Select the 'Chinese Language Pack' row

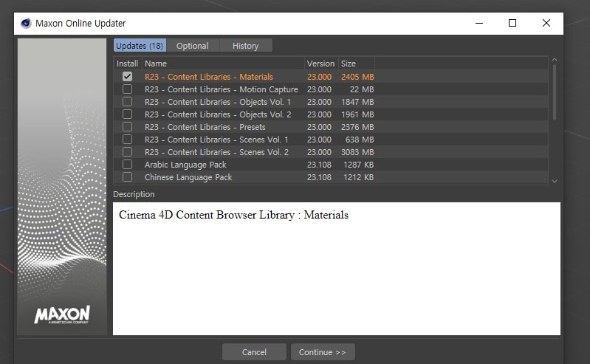[331, 177]
